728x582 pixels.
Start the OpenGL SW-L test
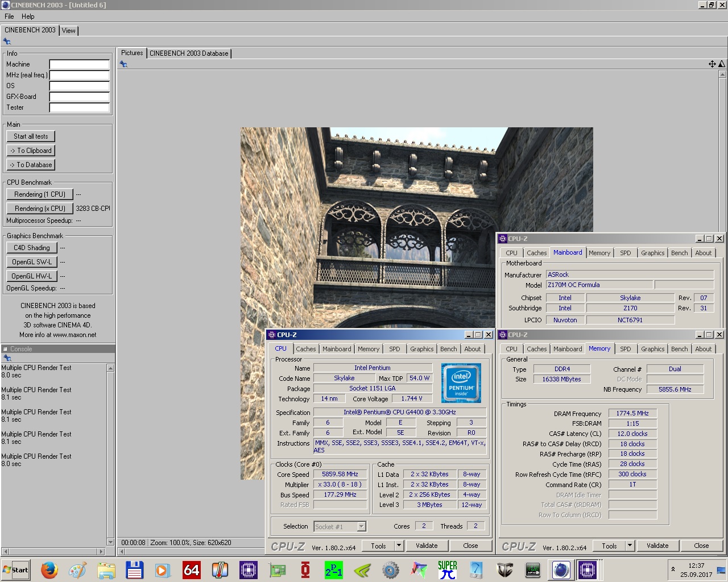(x=32, y=262)
